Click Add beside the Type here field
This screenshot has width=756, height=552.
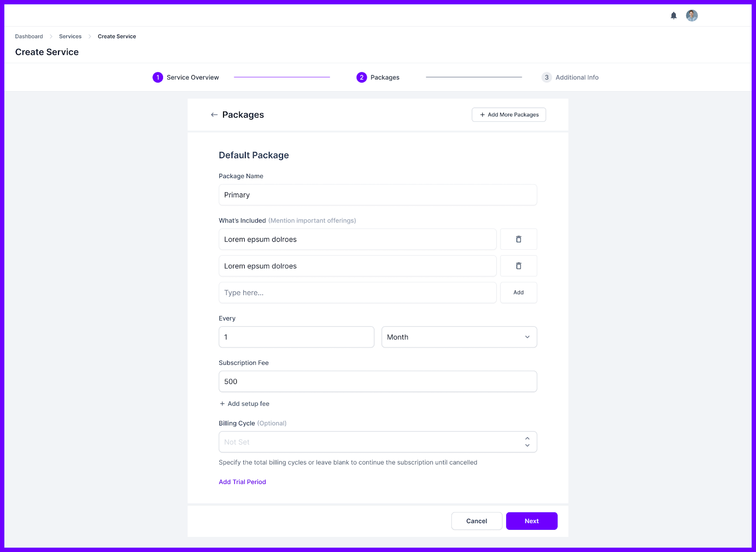(x=518, y=292)
